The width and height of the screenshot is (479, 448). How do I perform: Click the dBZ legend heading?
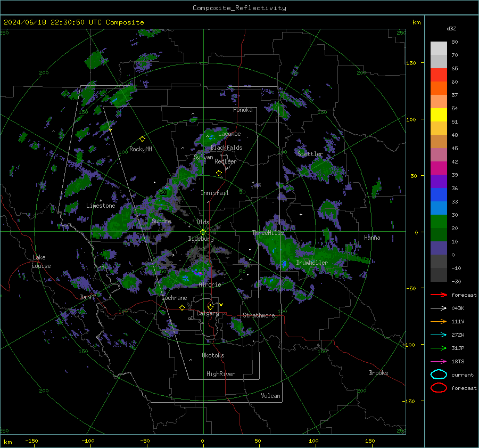point(451,28)
